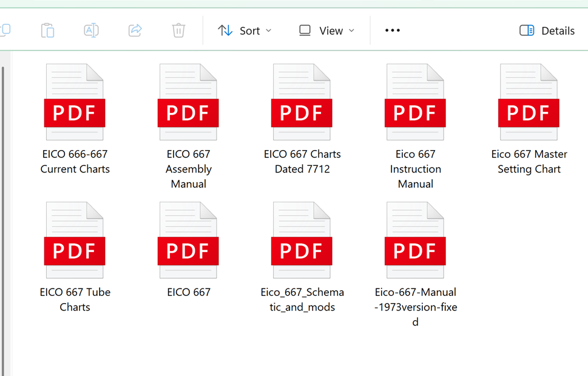Click the Delete trash can icon
Screen dimensions: 588x376
[x=178, y=30]
